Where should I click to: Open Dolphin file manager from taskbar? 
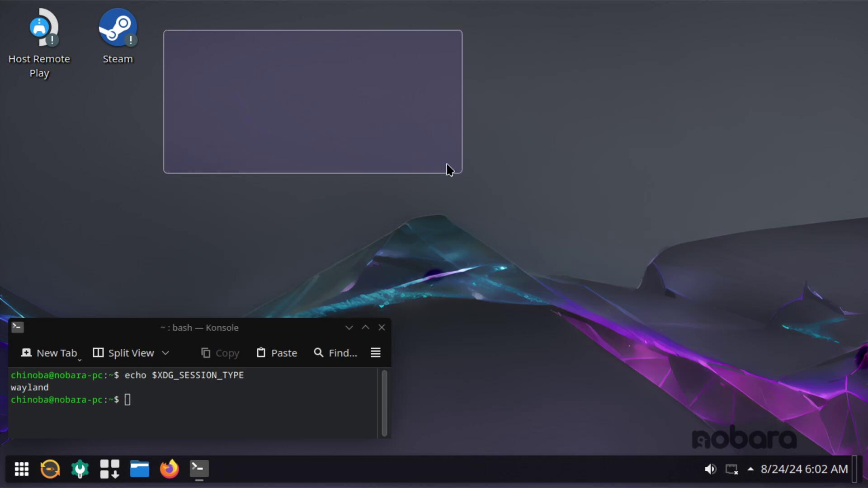[x=140, y=469]
